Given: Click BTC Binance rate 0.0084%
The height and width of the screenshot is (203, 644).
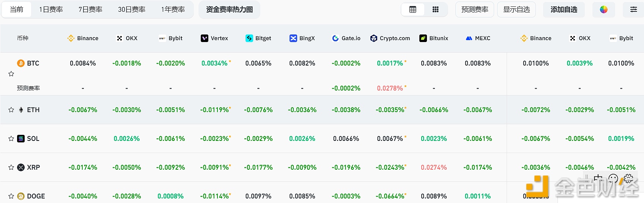Looking at the screenshot, I should [83, 63].
